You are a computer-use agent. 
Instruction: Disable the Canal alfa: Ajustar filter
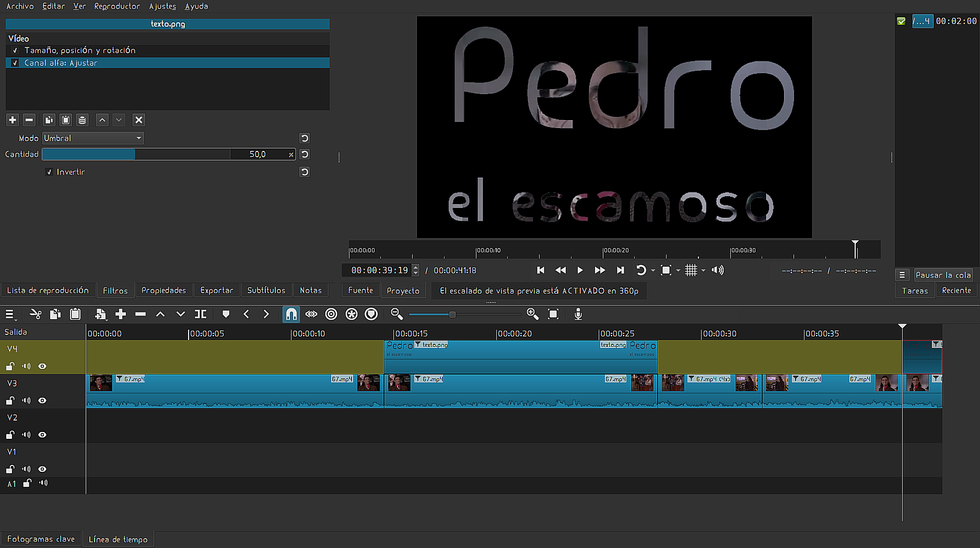coord(15,63)
